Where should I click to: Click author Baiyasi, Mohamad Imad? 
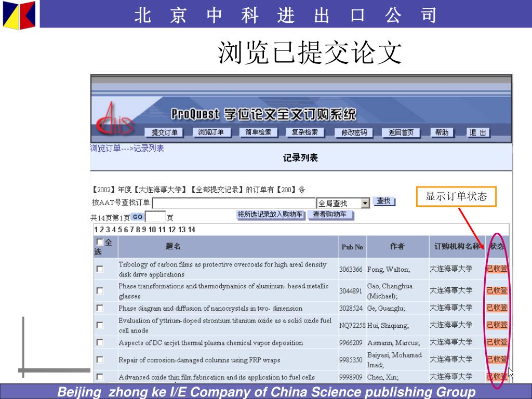(395, 360)
